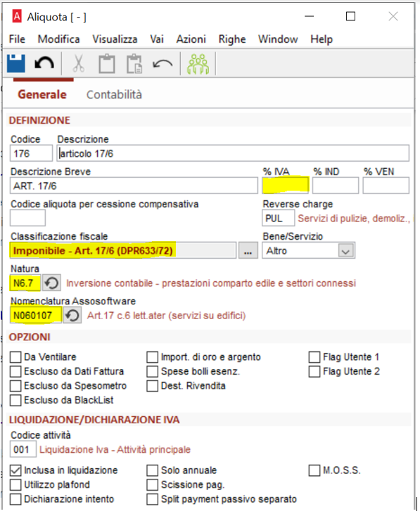
Task: Click the Reverse charge field with PUL
Action: (279, 218)
